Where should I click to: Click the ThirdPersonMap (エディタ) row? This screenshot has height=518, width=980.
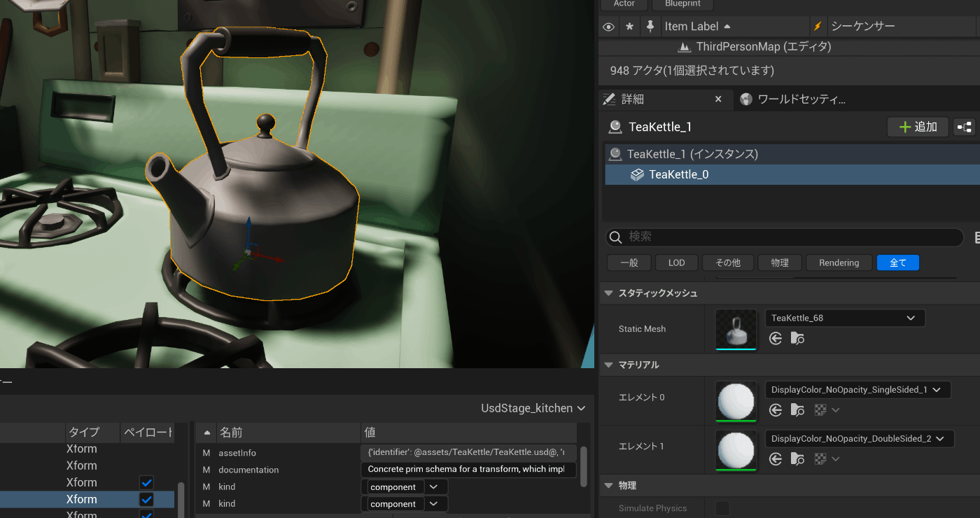pyautogui.click(x=790, y=47)
